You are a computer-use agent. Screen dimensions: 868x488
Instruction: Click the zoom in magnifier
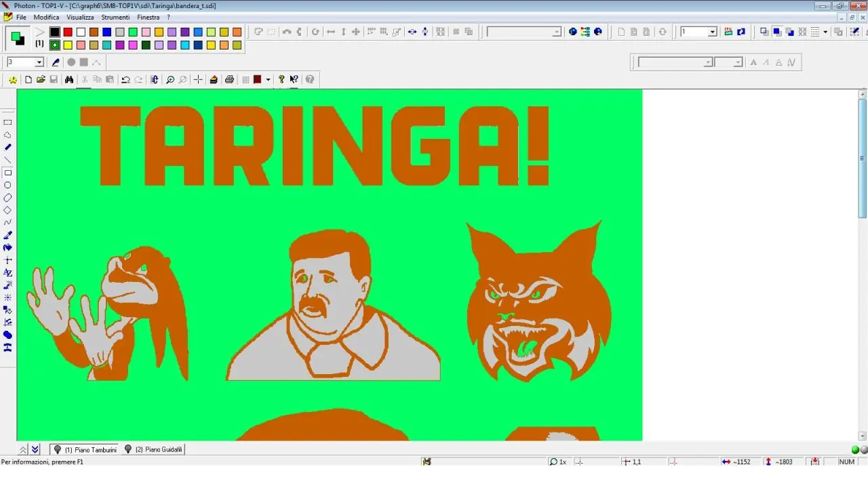(x=170, y=79)
